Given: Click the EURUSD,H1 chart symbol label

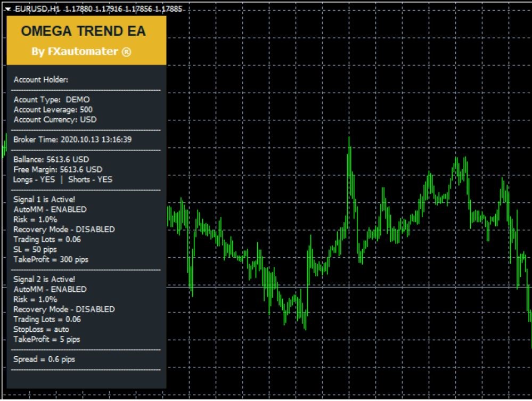Looking at the screenshot, I should 36,9.
